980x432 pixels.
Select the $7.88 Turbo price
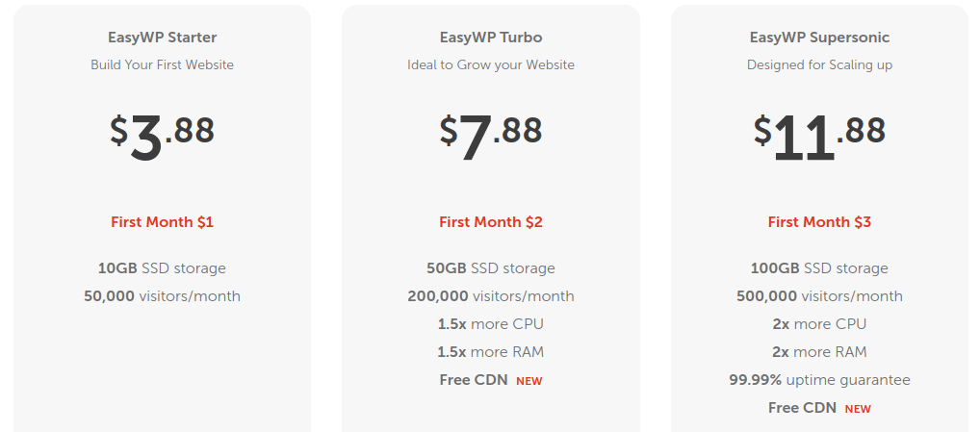(491, 138)
